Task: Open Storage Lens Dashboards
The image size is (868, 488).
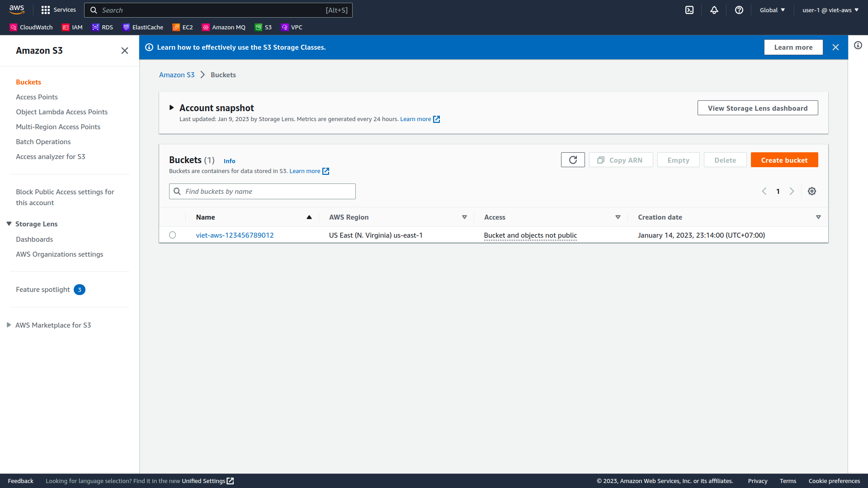Action: tap(34, 239)
